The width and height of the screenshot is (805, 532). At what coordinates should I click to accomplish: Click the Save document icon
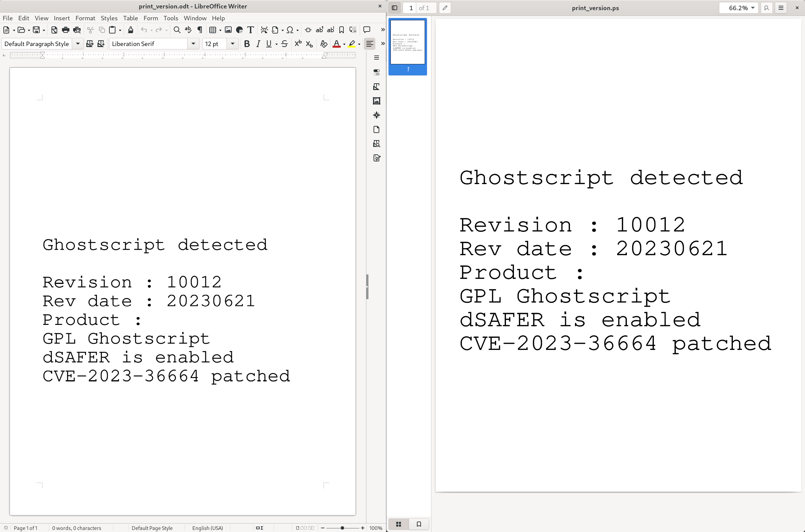[36, 30]
